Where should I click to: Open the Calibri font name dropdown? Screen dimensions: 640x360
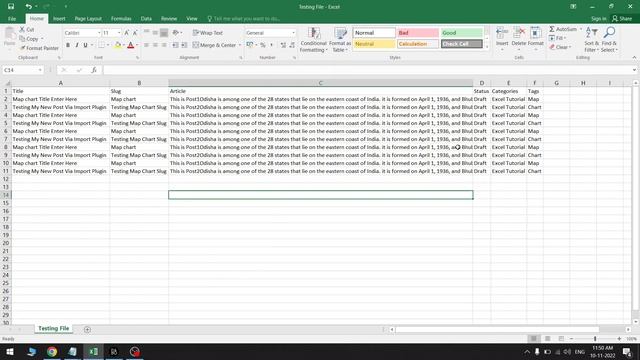[99, 33]
